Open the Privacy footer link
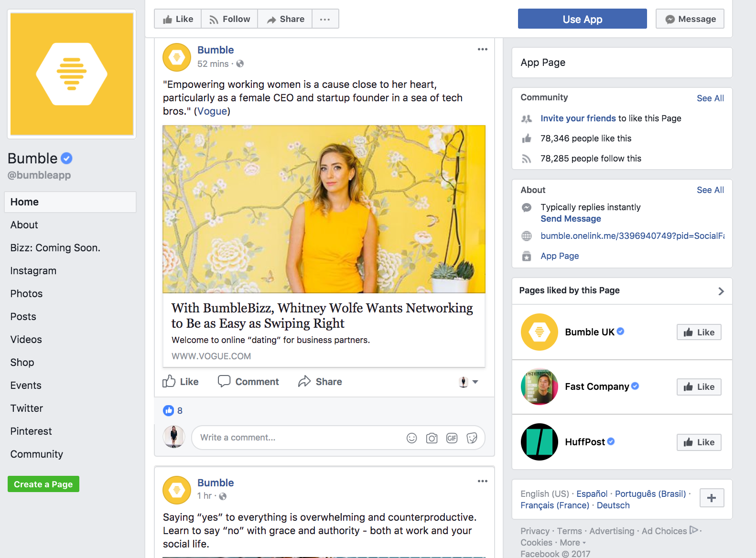The width and height of the screenshot is (756, 558). [x=535, y=531]
